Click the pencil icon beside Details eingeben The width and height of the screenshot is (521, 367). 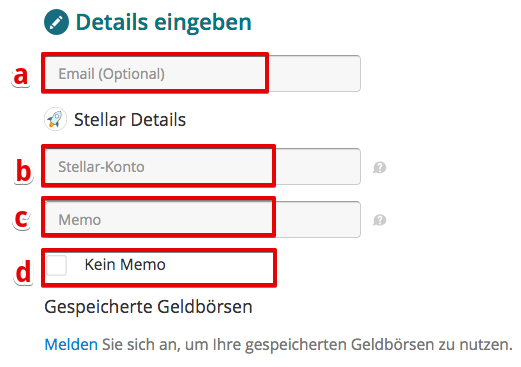(56, 22)
